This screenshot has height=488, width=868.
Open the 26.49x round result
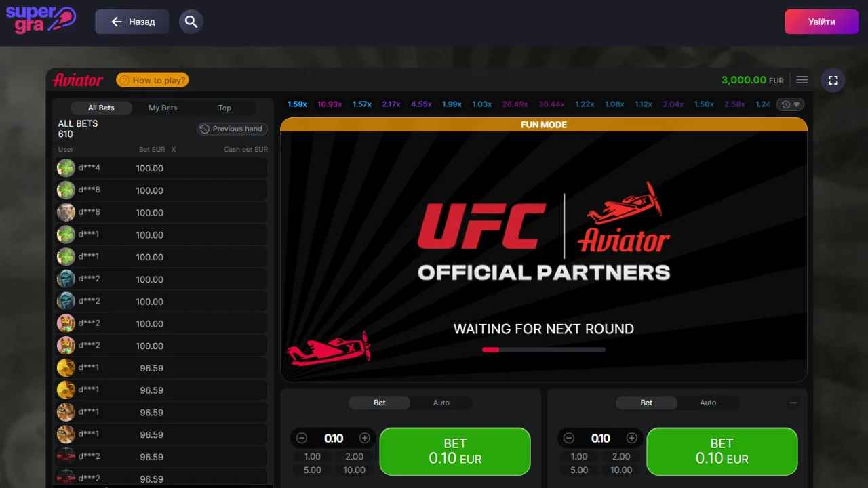pos(515,104)
